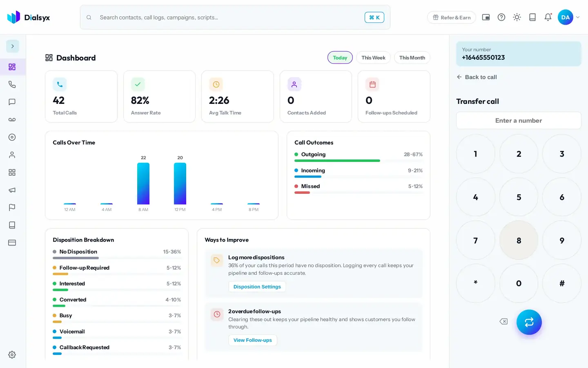Delete last digit with backspace icon

tap(503, 321)
